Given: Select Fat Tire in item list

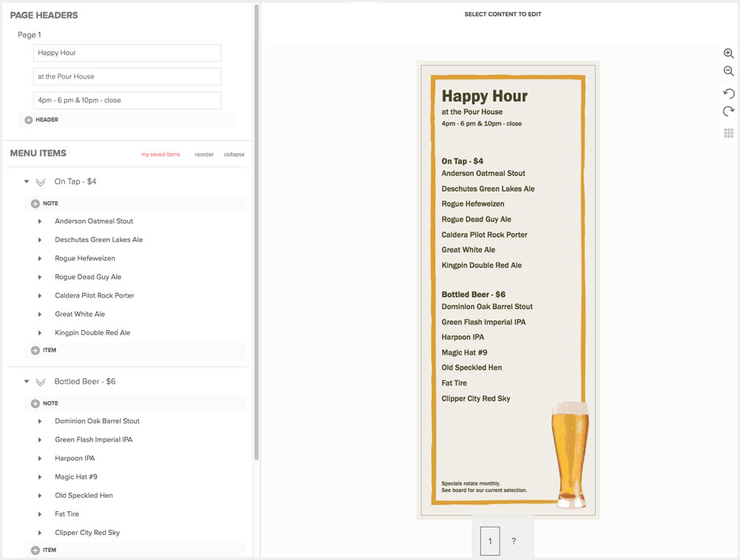Looking at the screenshot, I should (67, 514).
